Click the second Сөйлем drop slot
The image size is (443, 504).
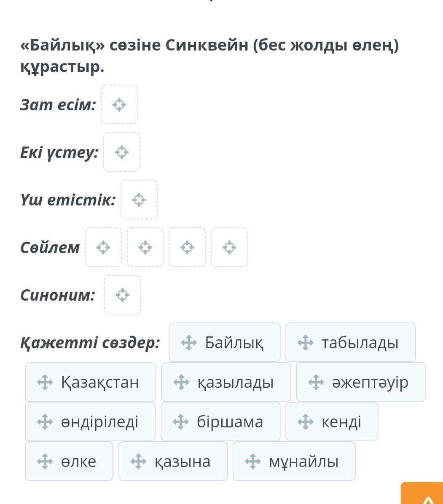145,247
